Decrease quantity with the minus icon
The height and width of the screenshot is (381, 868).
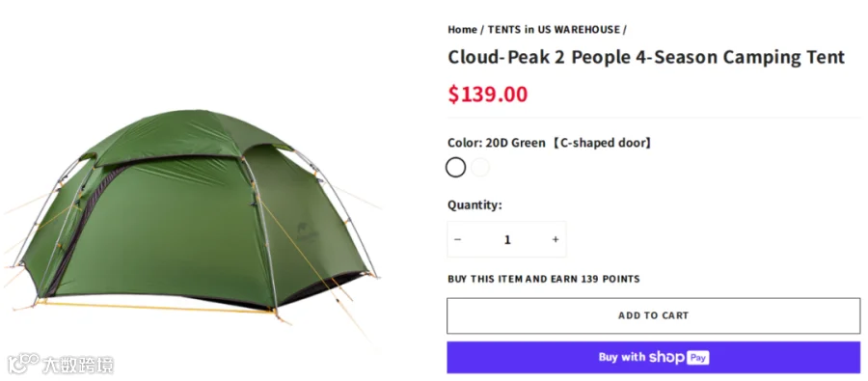tap(457, 239)
